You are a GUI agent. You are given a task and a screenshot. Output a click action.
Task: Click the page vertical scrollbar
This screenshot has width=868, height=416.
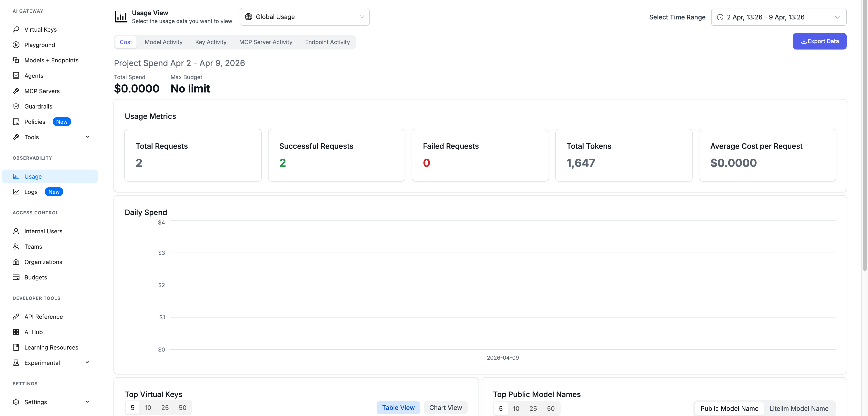pyautogui.click(x=864, y=135)
